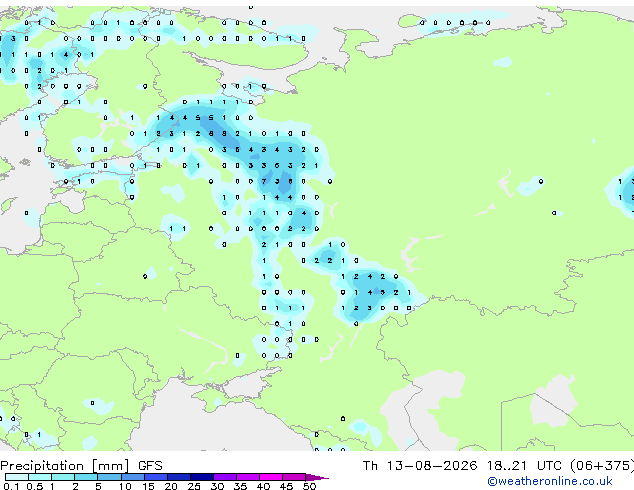Select the 45–50 mm legend swatch
Image resolution: width=634 pixels, height=490 pixels.
click(x=294, y=477)
